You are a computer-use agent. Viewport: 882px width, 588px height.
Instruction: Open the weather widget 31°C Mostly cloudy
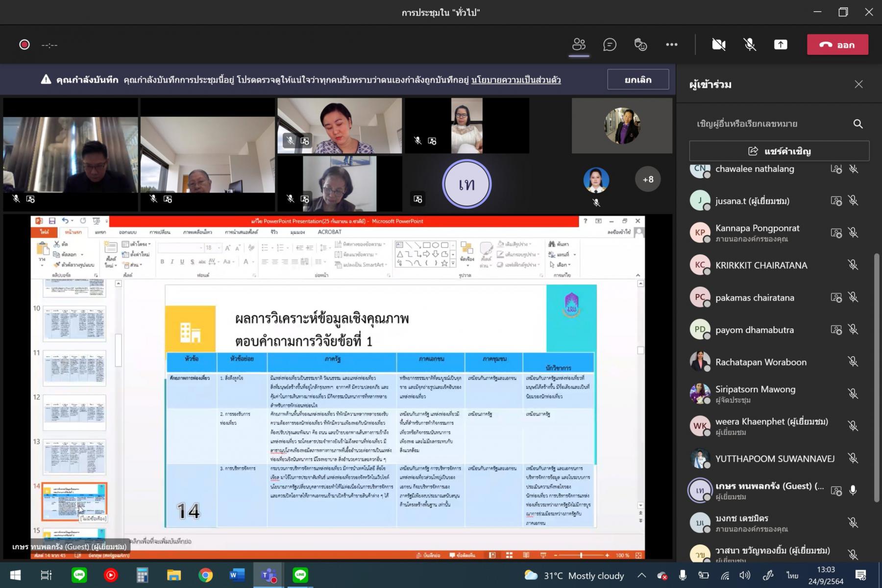click(574, 576)
